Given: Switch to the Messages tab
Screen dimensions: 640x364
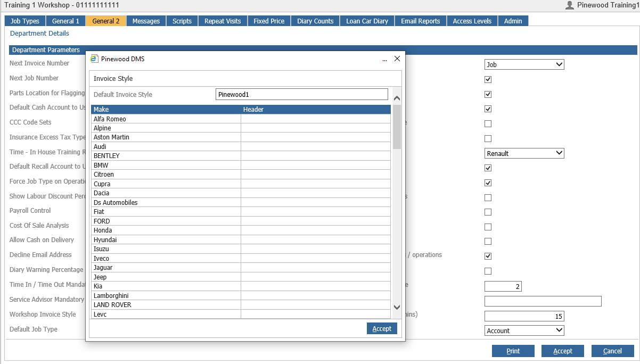Looking at the screenshot, I should coord(146,21).
